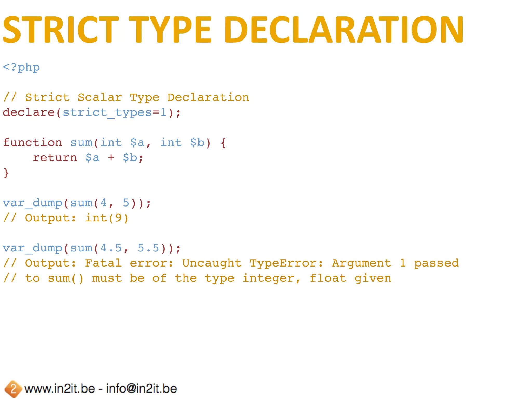Click the in2it orange logo icon

pos(13,389)
